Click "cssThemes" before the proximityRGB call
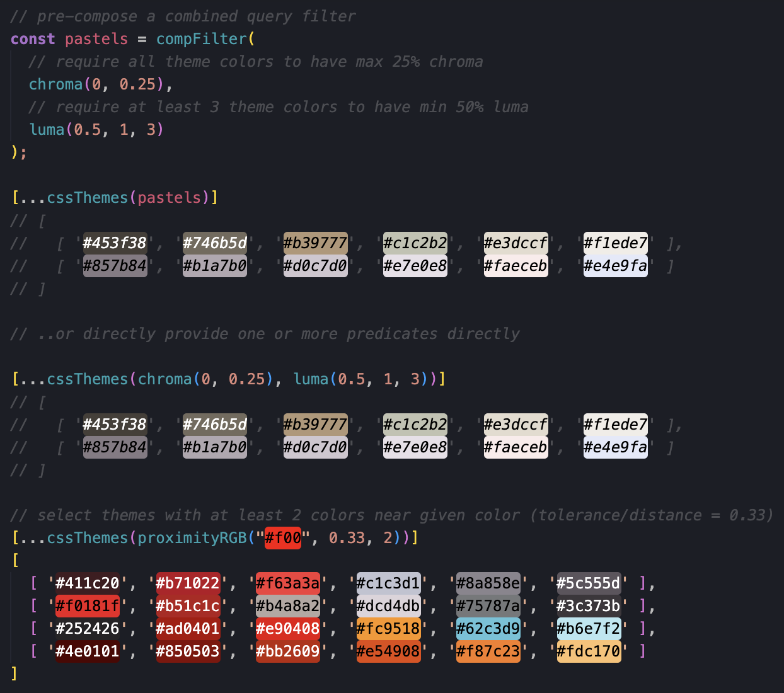This screenshot has height=693, width=784. coord(88,538)
